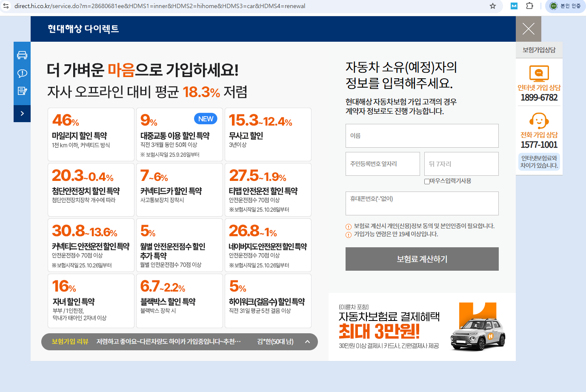
Task: Click the car icon in left sidebar
Action: pyautogui.click(x=22, y=55)
